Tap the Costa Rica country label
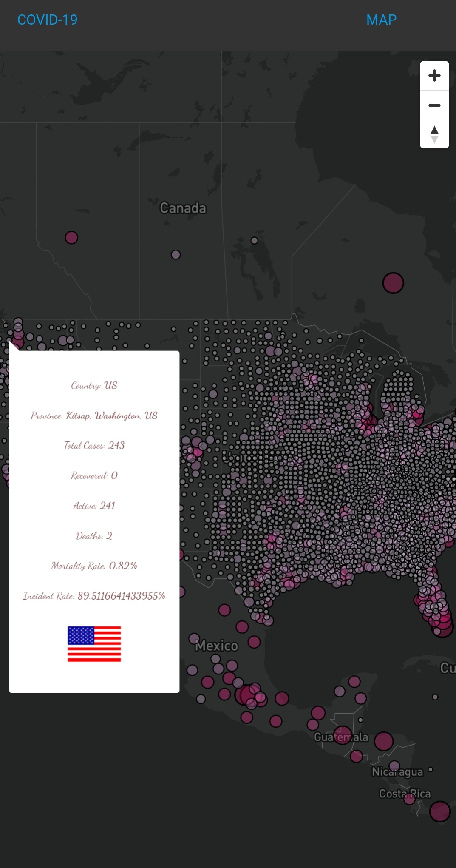This screenshot has width=456, height=868. 405,794
